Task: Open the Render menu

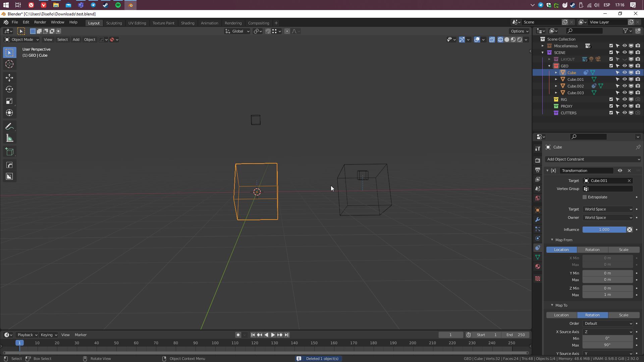Action: point(40,22)
